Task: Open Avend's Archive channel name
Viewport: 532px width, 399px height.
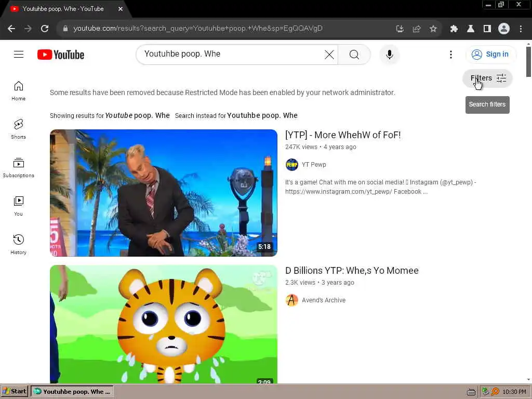Action: click(324, 300)
